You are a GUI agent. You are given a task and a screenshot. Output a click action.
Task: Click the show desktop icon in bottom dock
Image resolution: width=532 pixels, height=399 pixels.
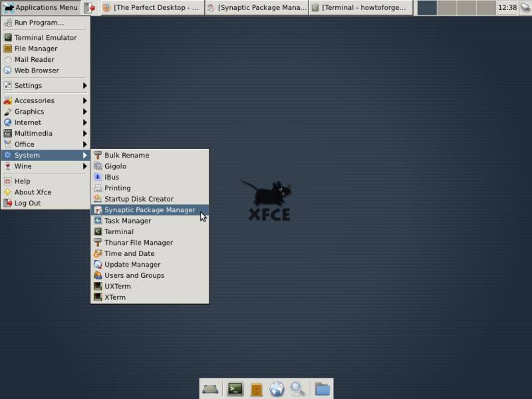pos(210,389)
